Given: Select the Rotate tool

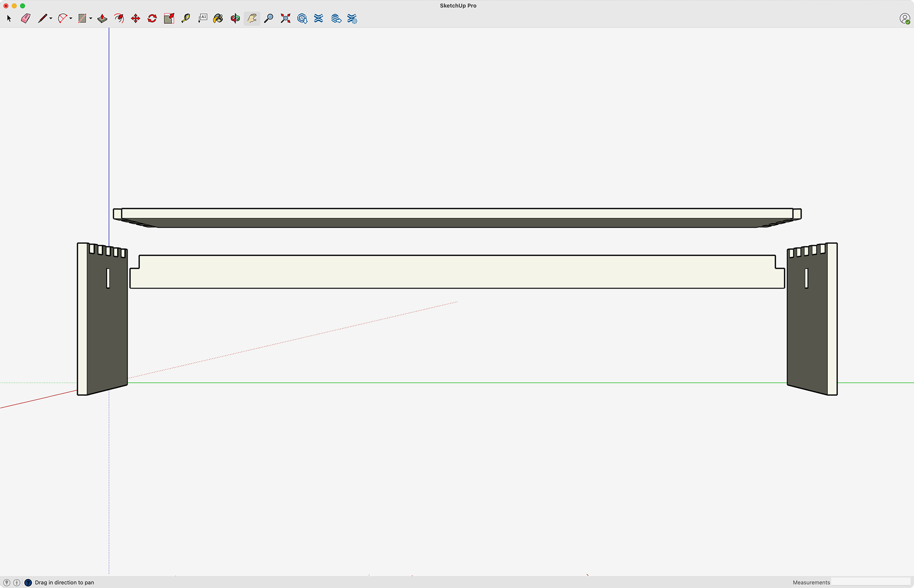Looking at the screenshot, I should (152, 19).
